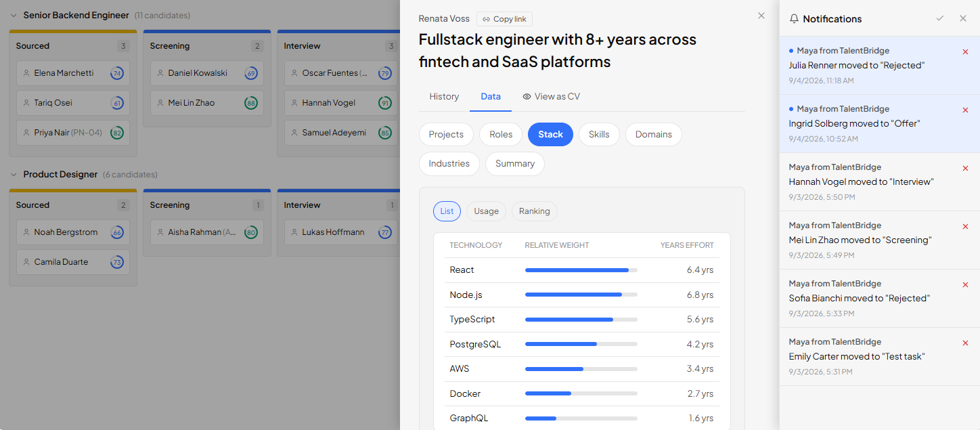The image size is (980, 430).
Task: Click the GraphQL relative weight bar
Action: coord(581,418)
